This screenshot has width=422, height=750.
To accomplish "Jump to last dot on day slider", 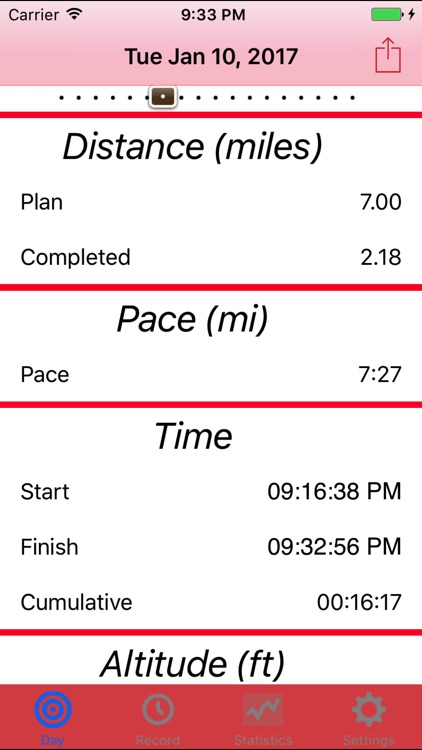I will tap(353, 98).
